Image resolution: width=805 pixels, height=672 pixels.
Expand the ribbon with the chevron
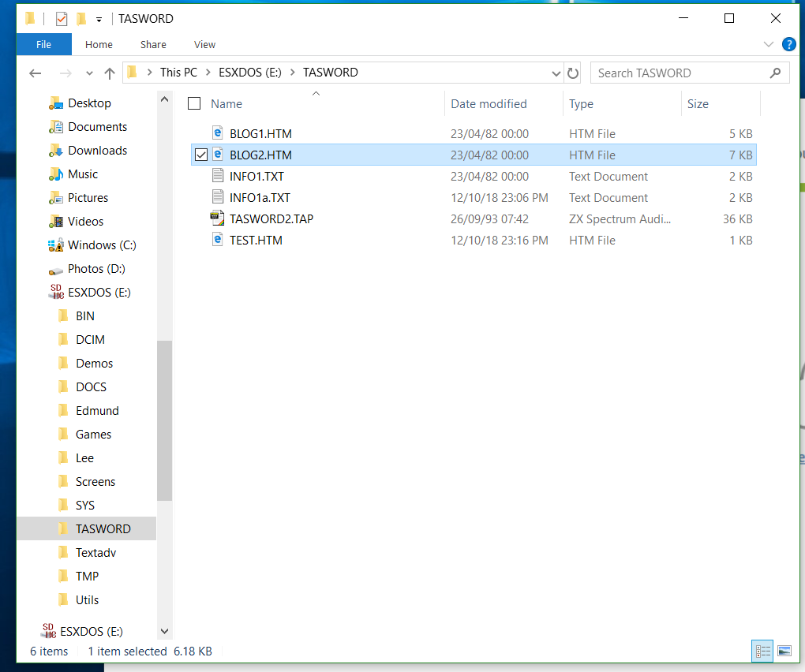(768, 44)
